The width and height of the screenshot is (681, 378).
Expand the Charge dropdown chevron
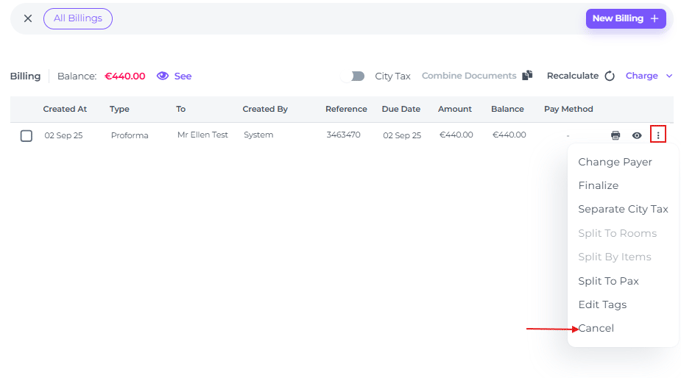click(x=669, y=76)
